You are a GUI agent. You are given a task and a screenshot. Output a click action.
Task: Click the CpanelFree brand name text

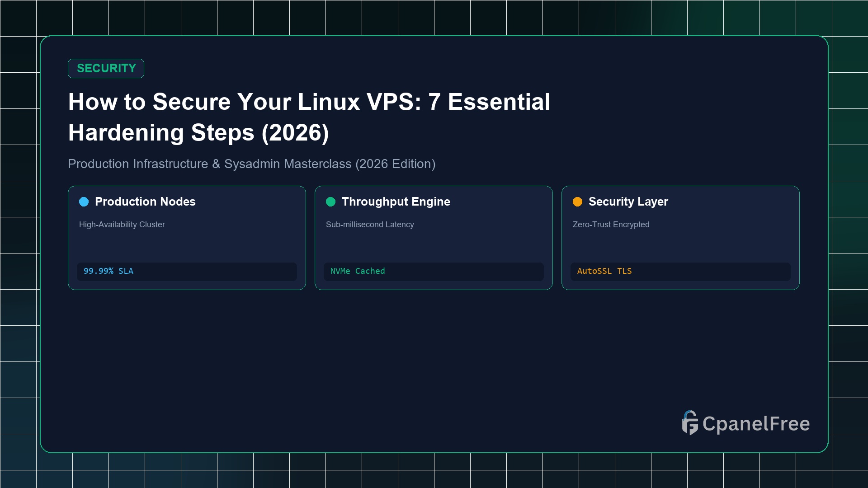(756, 424)
